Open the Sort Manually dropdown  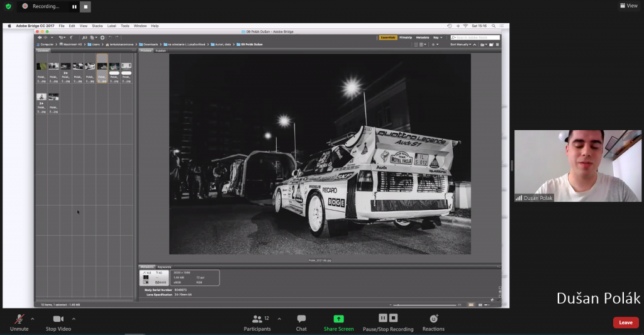tap(460, 45)
